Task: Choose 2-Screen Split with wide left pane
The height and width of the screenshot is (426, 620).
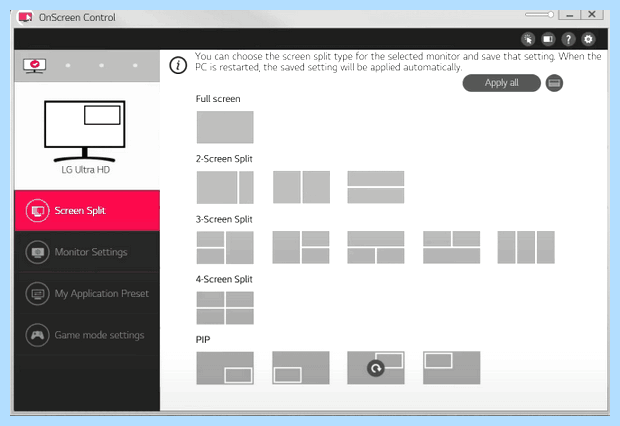Action: 225,187
